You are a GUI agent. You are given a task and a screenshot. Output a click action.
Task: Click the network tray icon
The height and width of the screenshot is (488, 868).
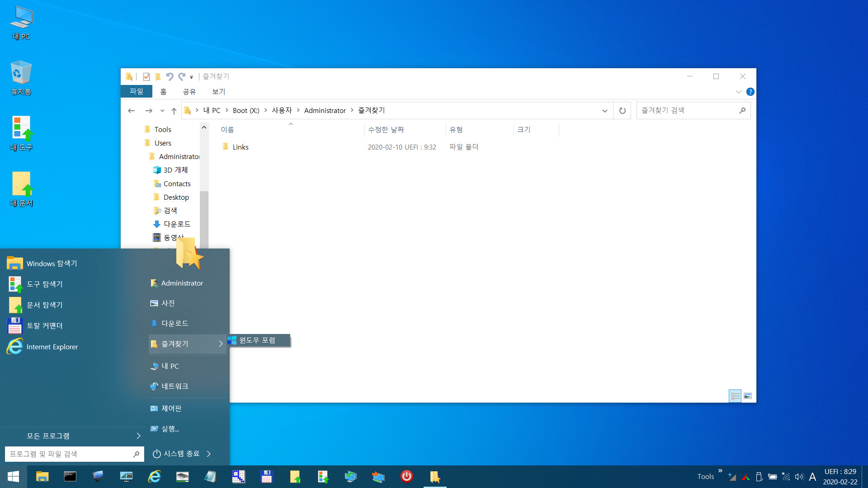coord(786,477)
